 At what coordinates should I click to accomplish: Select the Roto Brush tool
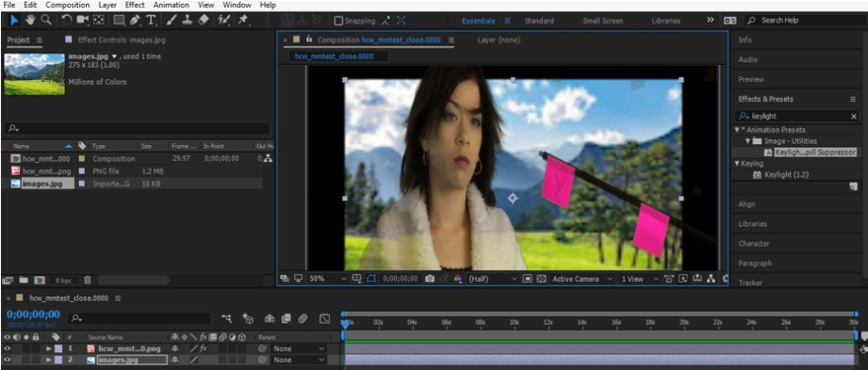tap(223, 20)
